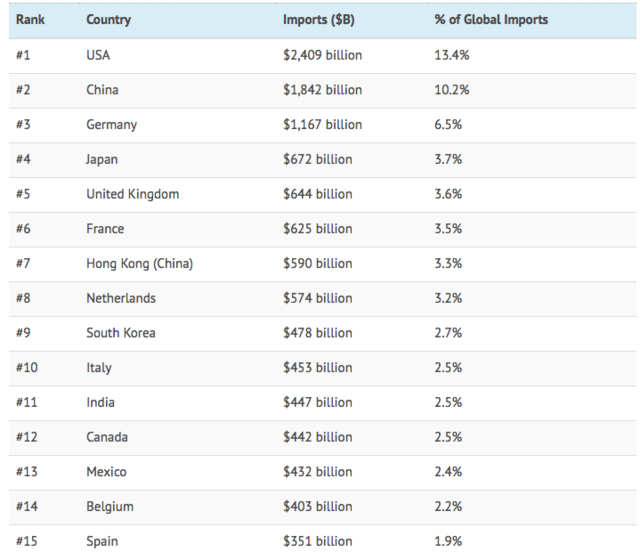The width and height of the screenshot is (640, 560).
Task: Select the $1,842 billion imports value
Action: tap(322, 90)
